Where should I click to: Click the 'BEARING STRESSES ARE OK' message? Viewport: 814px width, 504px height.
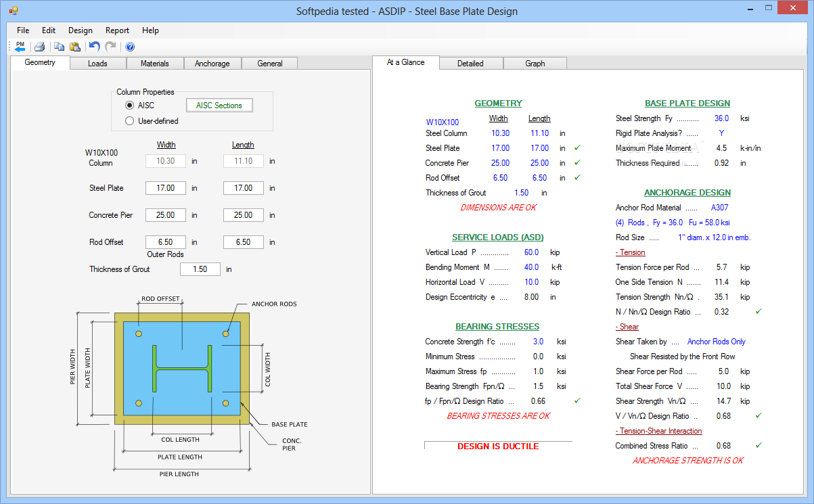pos(498,416)
